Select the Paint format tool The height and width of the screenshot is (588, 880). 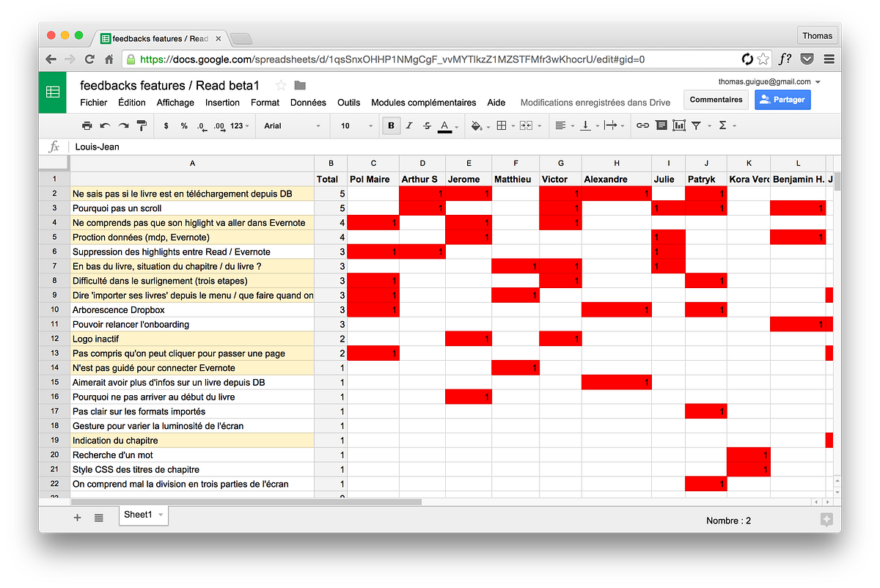pyautogui.click(x=142, y=126)
